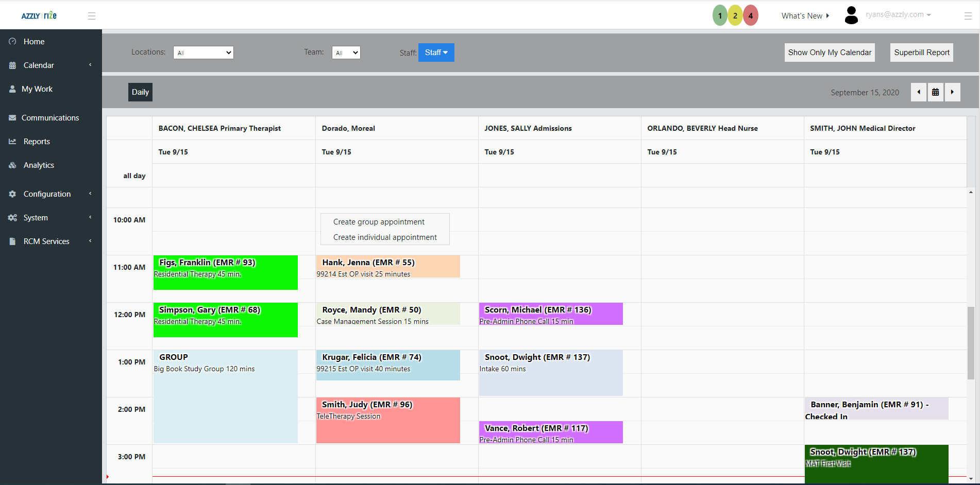This screenshot has height=485, width=980.
Task: Click the yellow notification badge numbered 2
Action: coord(735,15)
